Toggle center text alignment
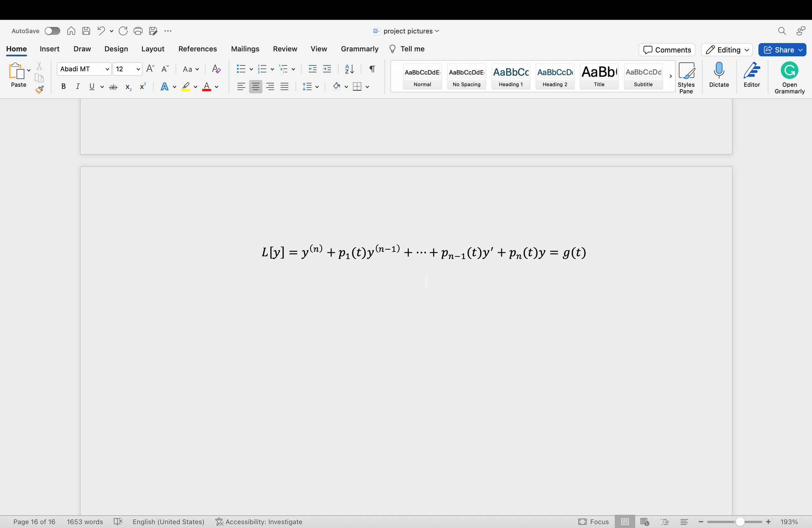The width and height of the screenshot is (812, 528). coord(255,87)
